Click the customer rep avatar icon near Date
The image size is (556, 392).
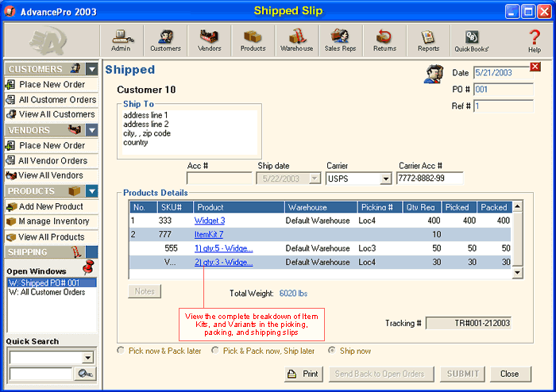434,74
